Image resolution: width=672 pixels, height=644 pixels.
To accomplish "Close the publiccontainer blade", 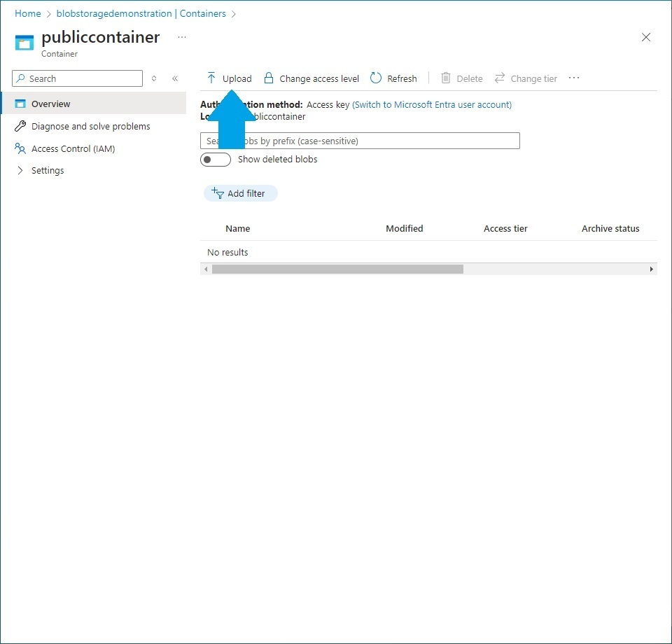I will click(646, 37).
